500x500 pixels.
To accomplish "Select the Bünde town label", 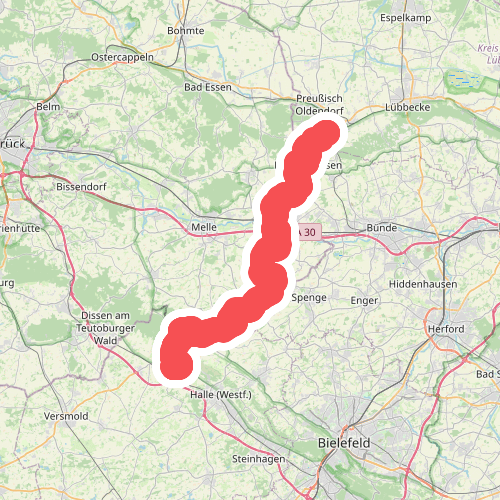I will click(x=382, y=228).
